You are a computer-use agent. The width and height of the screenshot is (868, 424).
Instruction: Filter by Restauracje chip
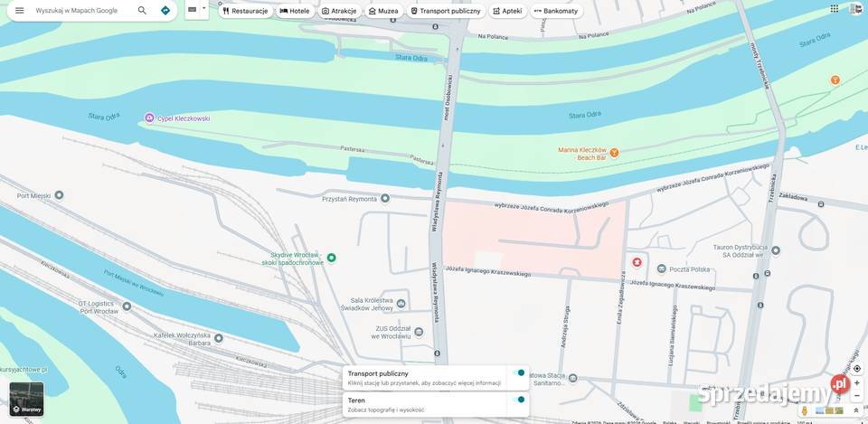245,11
